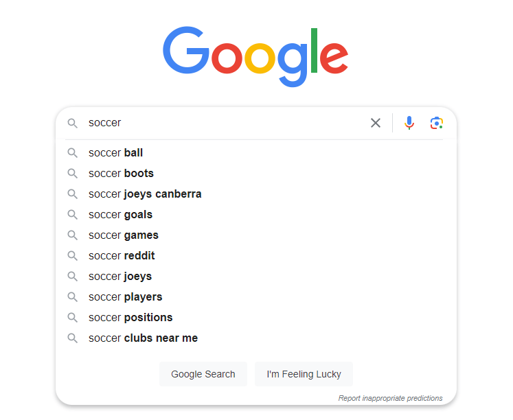
Task: Open Google Lens image search icon
Action: (437, 123)
